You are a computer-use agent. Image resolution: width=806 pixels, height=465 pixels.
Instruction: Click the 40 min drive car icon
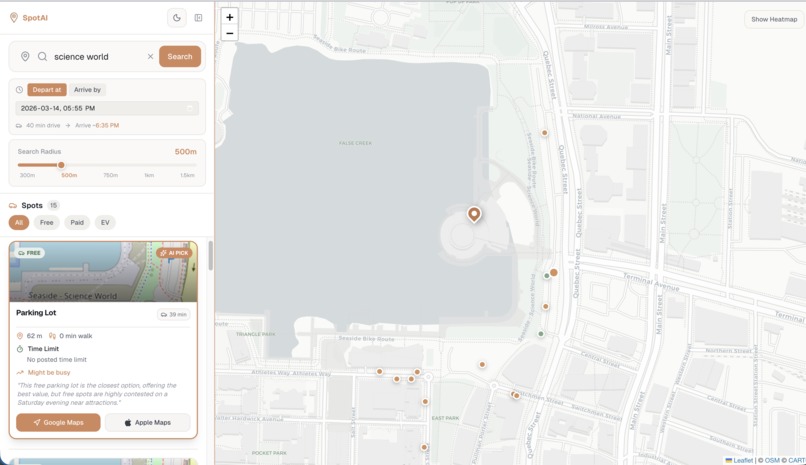19,125
